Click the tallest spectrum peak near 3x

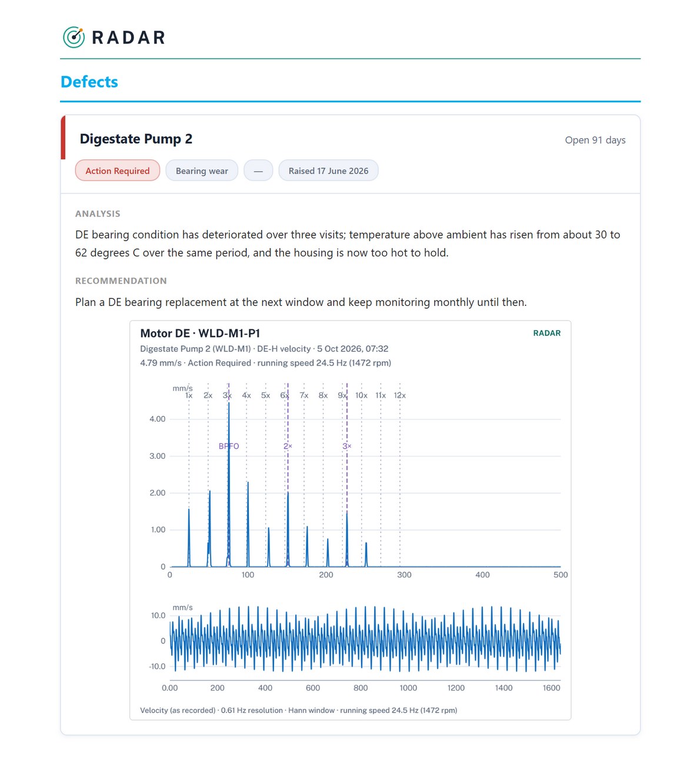(x=229, y=485)
